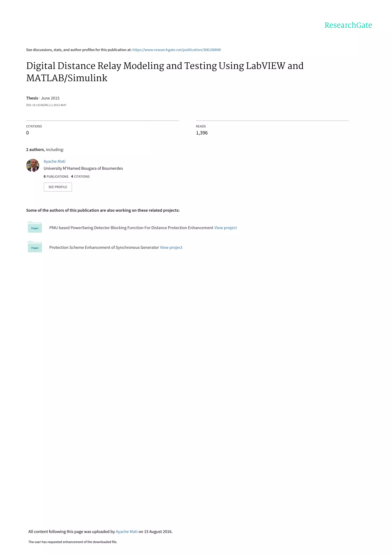Click the Citations count 0

[x=28, y=133]
